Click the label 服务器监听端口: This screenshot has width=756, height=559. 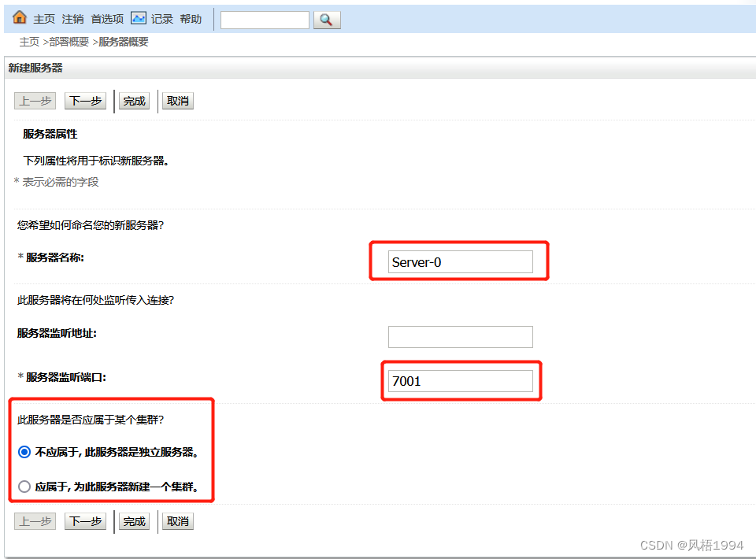[x=66, y=377]
